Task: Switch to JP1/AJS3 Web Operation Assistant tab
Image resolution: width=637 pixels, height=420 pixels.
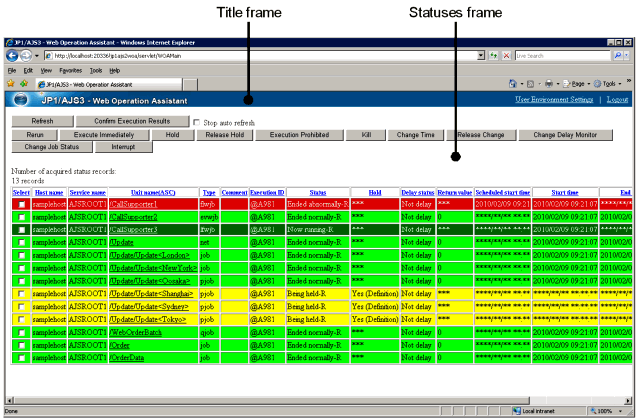Action: coord(87,85)
